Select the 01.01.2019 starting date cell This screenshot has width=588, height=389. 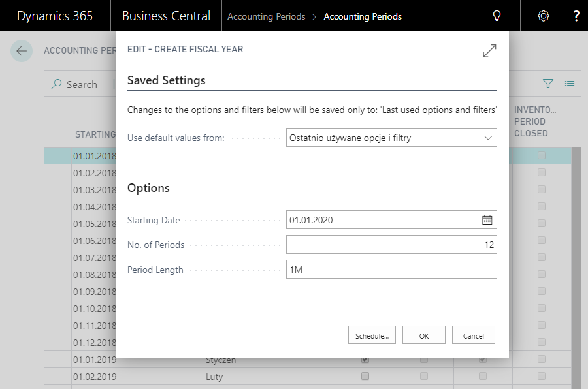pos(121,360)
